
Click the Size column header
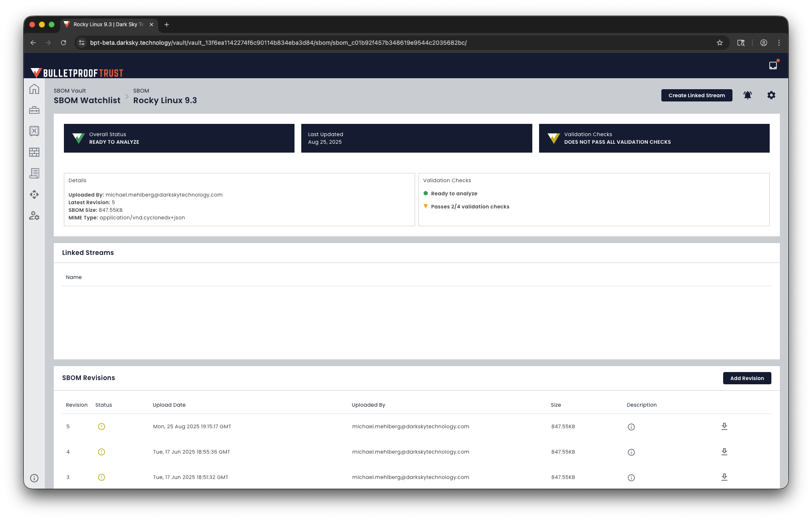(x=556, y=405)
